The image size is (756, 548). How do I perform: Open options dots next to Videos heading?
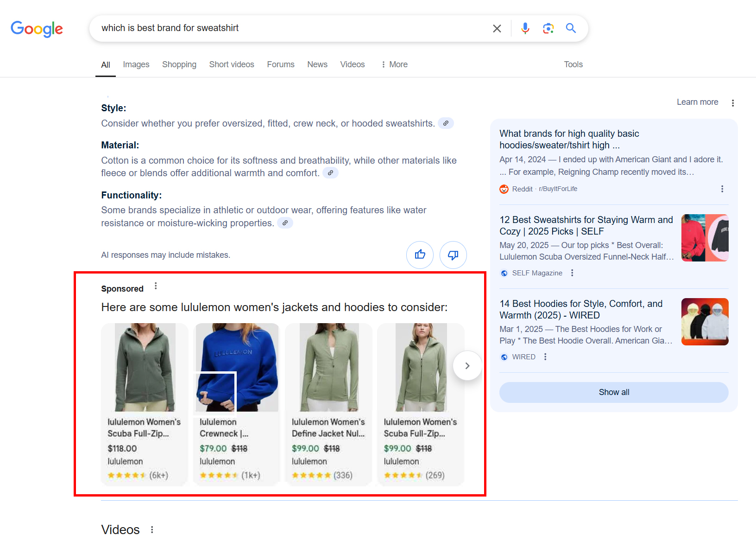152,529
